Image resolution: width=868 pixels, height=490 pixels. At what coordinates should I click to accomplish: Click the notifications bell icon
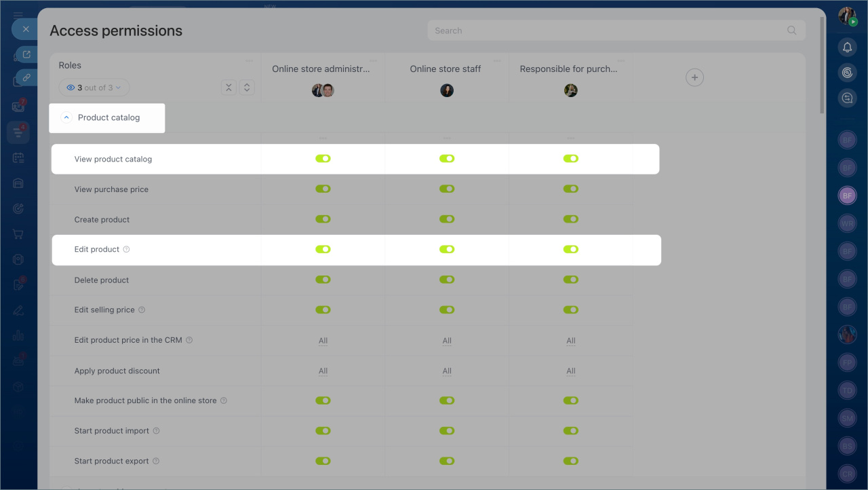coord(847,47)
